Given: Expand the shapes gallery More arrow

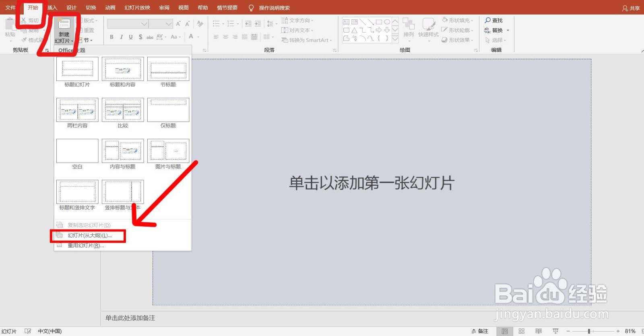Looking at the screenshot, I should pyautogui.click(x=395, y=39).
